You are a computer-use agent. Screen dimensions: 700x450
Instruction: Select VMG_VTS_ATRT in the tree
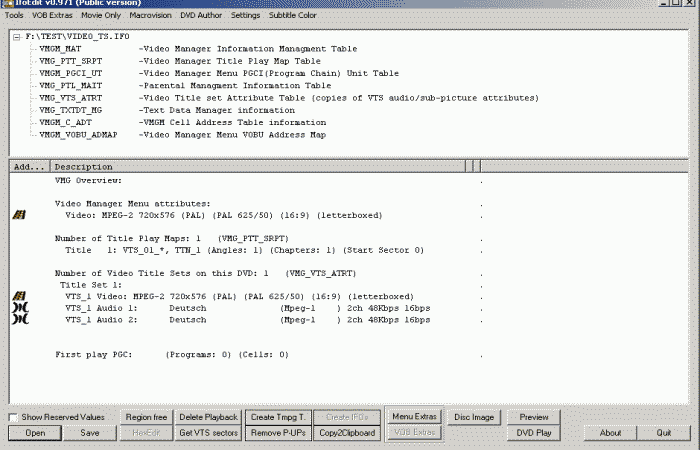(71, 98)
